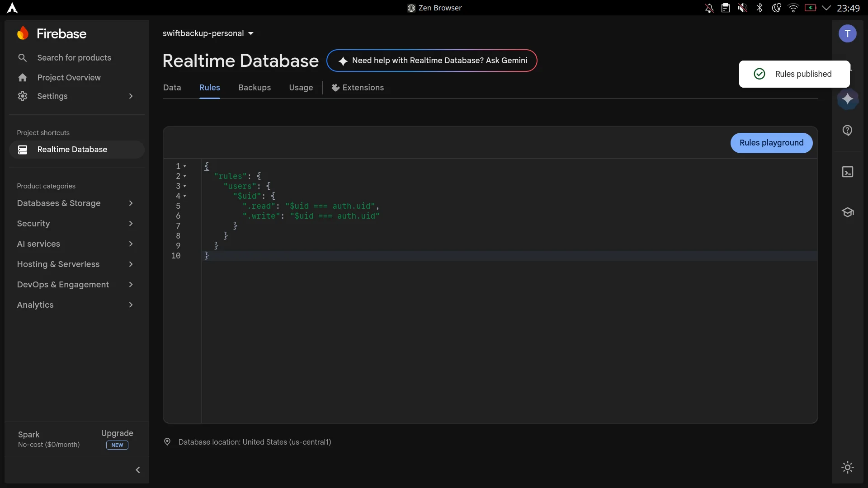Viewport: 868px width, 488px height.
Task: Collapse the sidebar with the left chevron
Action: 138,470
